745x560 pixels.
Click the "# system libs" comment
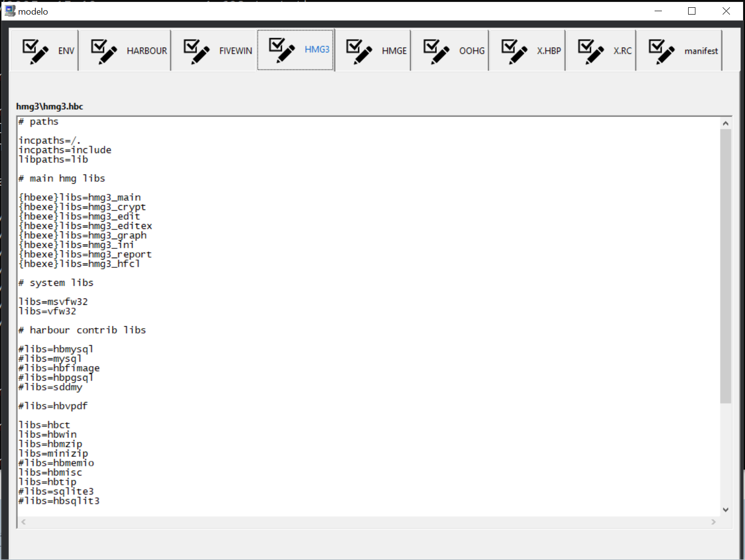coord(56,283)
